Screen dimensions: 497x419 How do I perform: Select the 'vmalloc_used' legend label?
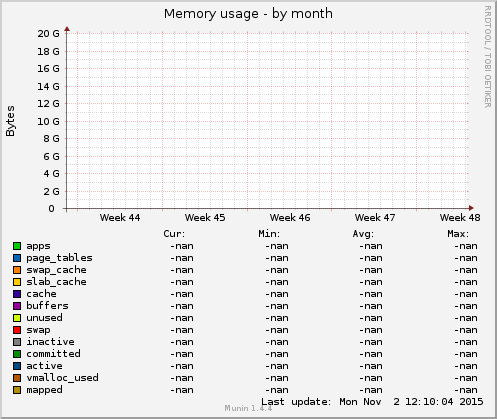(x=62, y=378)
